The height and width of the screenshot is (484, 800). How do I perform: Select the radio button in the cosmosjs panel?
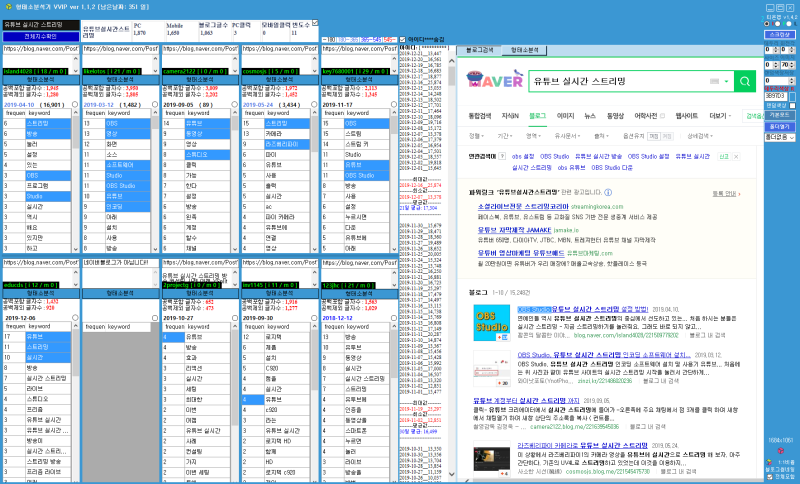pyautogui.click(x=314, y=105)
